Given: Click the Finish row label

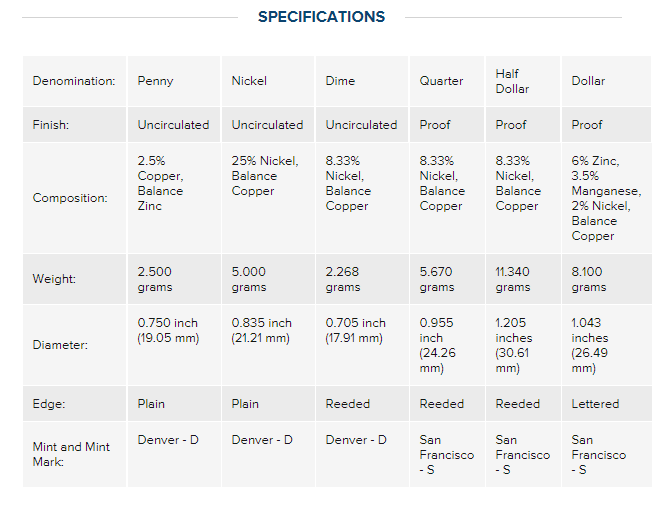Looking at the screenshot, I should click(51, 125).
